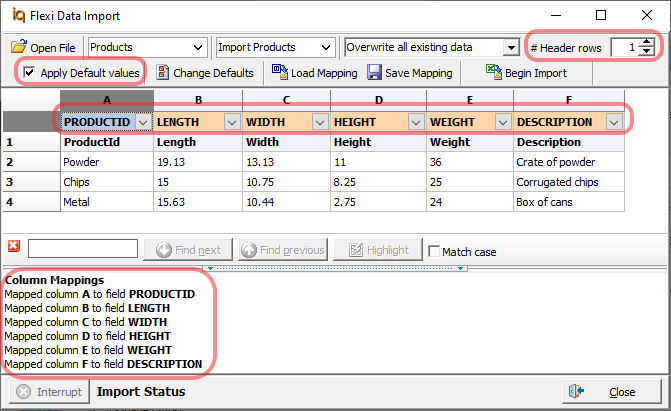
Task: Open the DESCRIPTION field mapping dropdown
Action: (614, 122)
